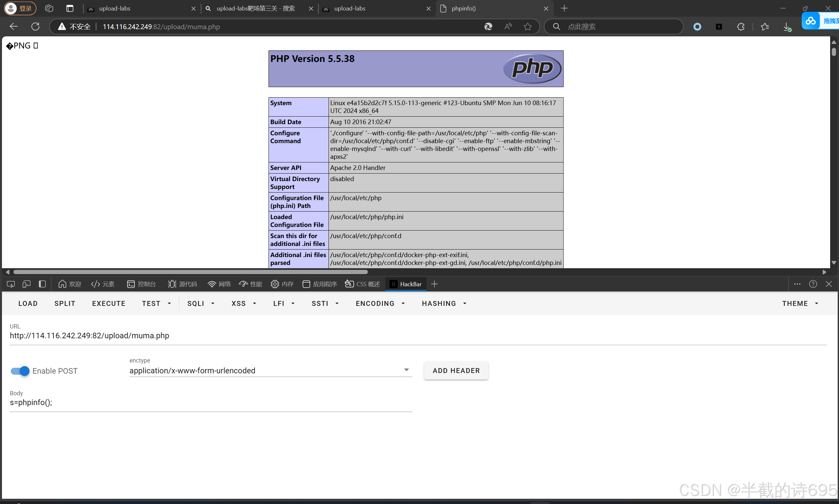
Task: Select the DevTools inspect element icon
Action: pos(10,284)
